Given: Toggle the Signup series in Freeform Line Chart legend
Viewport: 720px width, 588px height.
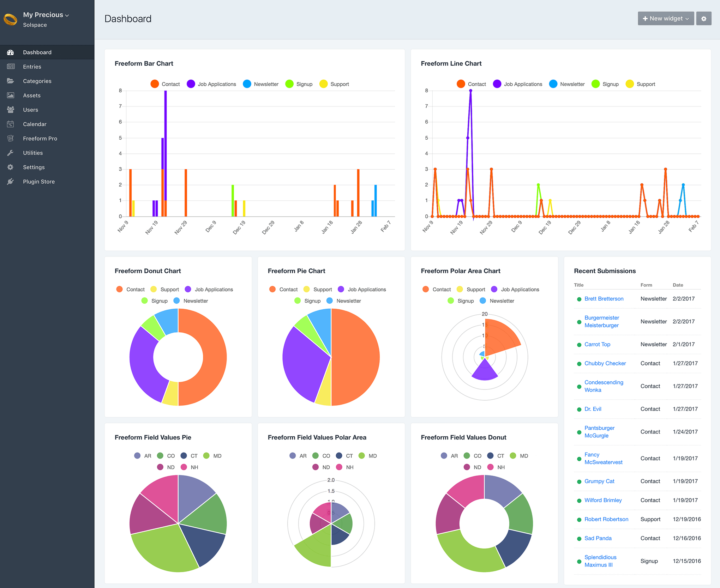Looking at the screenshot, I should [606, 84].
